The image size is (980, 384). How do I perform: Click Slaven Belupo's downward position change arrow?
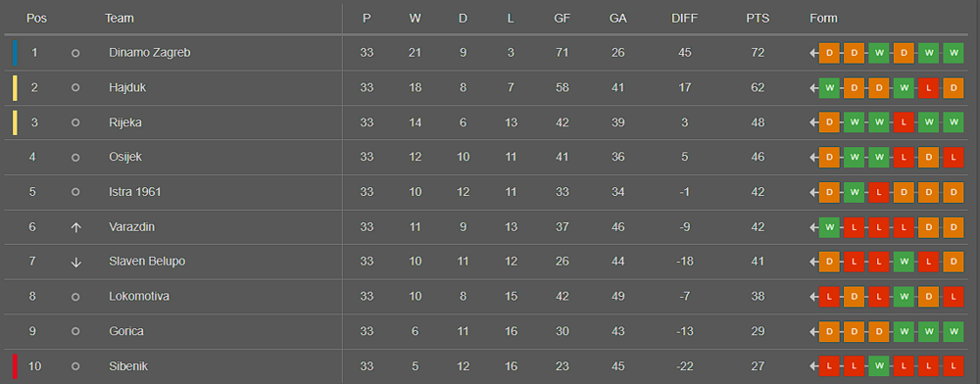point(75,263)
